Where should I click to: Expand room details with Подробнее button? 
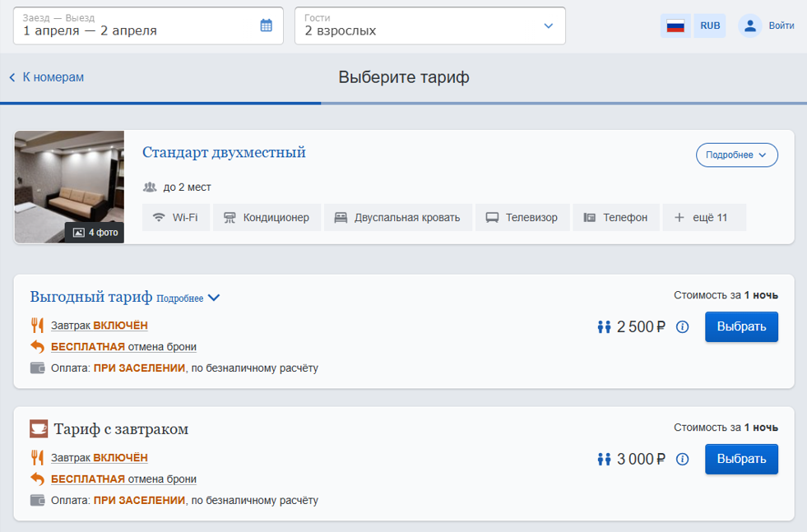click(x=736, y=155)
